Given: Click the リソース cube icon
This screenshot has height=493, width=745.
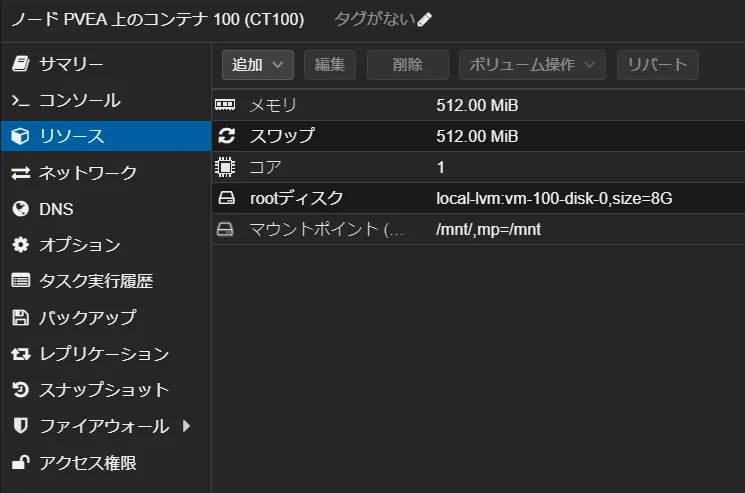Looking at the screenshot, I should (x=20, y=136).
